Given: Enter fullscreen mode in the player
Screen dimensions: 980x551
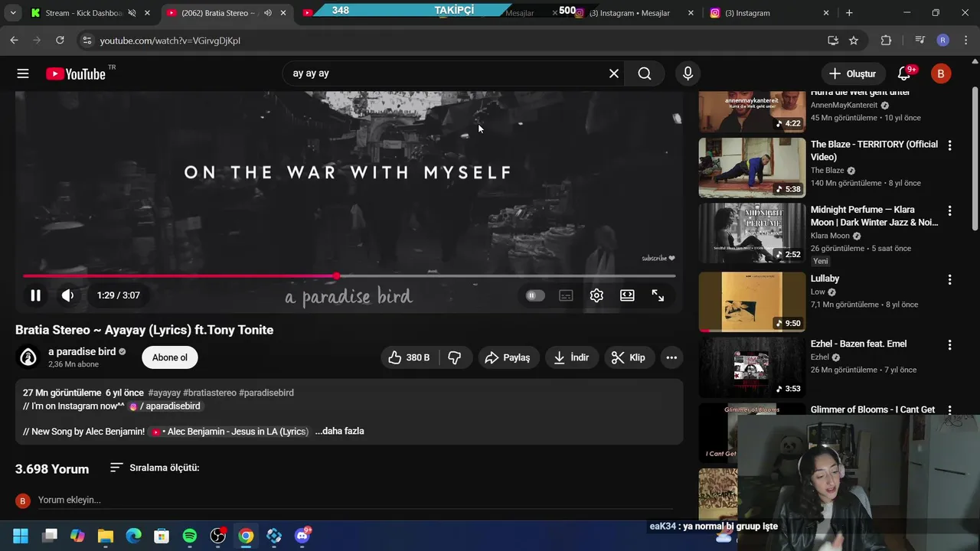Looking at the screenshot, I should 658,295.
